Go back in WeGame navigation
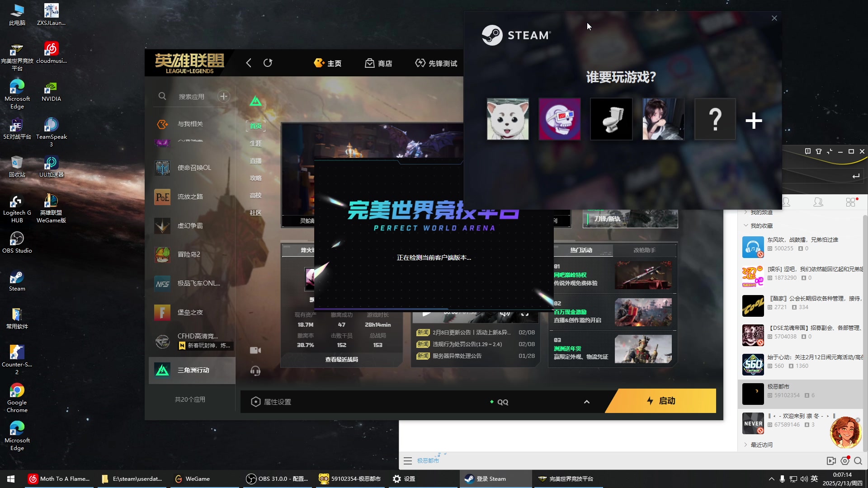 [249, 63]
